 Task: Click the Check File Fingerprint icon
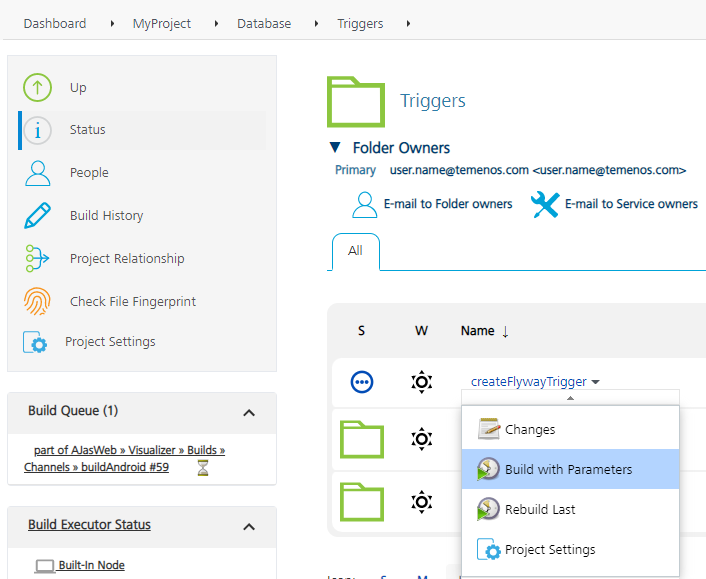click(37, 301)
